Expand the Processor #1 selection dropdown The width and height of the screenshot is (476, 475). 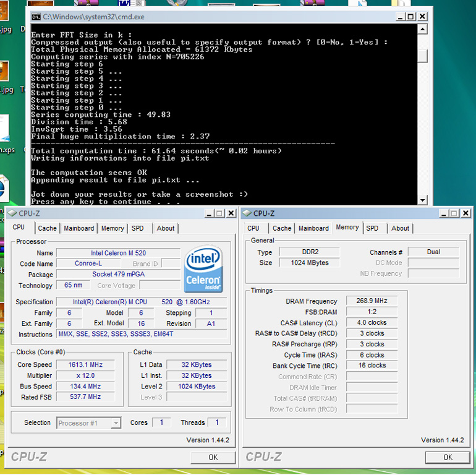116,423
